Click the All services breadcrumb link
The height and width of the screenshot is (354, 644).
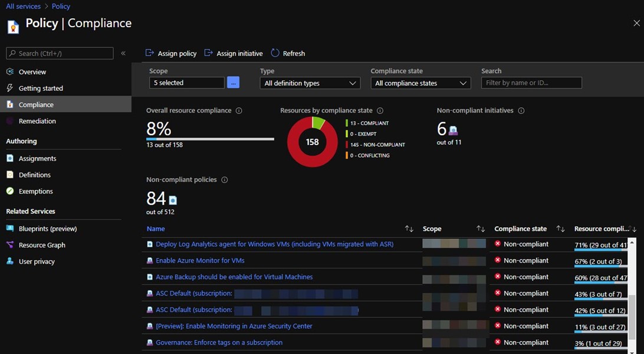coord(24,6)
